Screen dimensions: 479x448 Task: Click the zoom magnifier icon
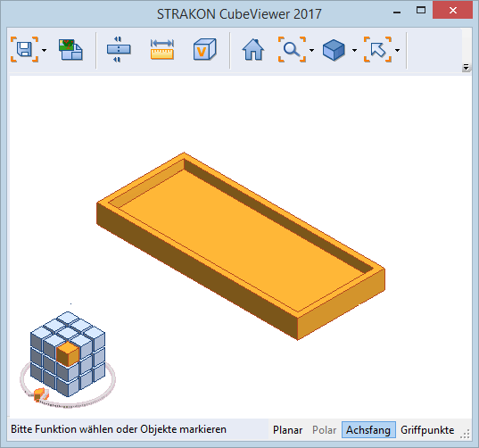point(292,50)
